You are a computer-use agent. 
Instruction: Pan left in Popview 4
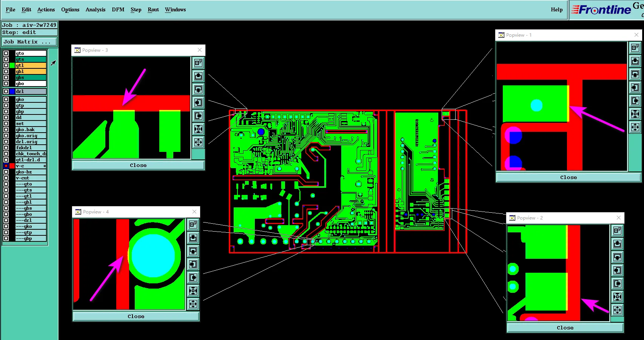[193, 264]
